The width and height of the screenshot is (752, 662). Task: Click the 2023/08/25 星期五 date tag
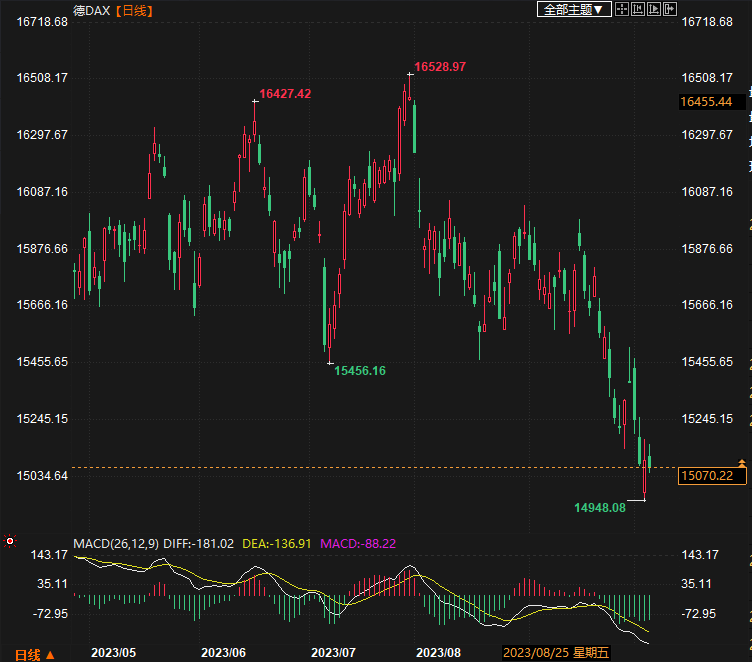click(556, 653)
